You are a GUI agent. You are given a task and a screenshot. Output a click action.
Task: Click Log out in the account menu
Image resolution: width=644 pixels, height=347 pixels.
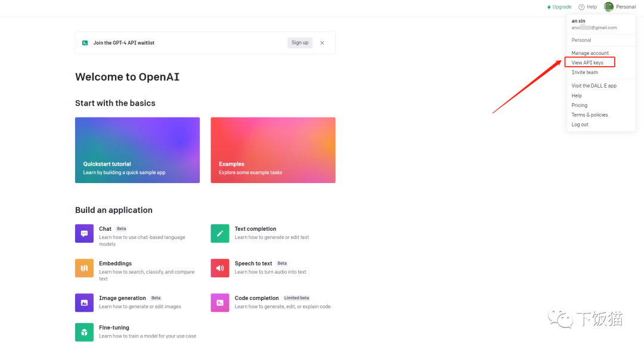(580, 125)
